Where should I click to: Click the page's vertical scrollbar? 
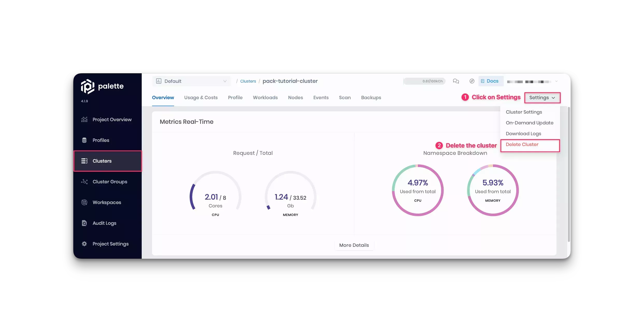(569, 174)
